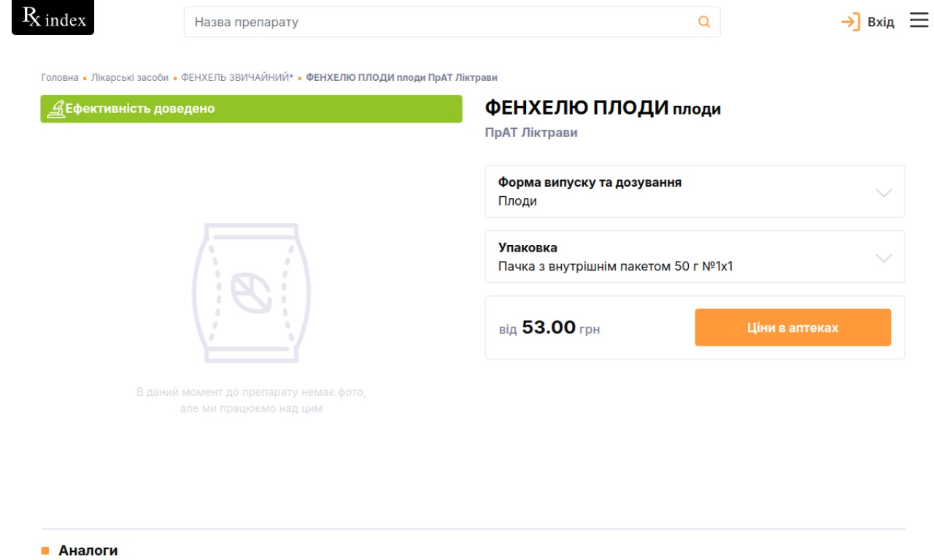Screen dimensions: 934x560
Task: Expand the Упаковка chevron
Action: 884,258
